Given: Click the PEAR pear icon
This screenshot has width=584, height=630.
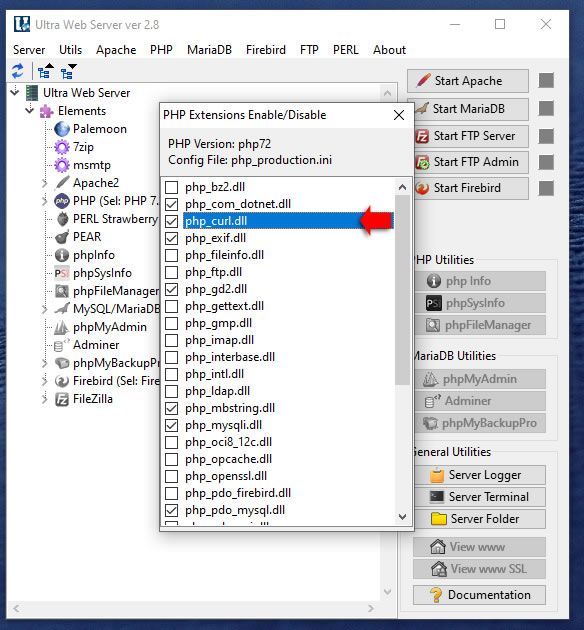Looking at the screenshot, I should 62,237.
